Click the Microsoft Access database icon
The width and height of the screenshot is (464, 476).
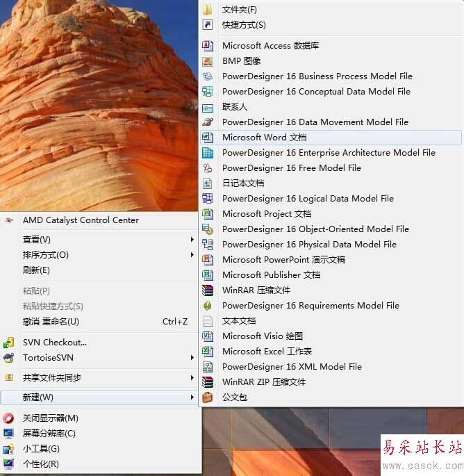click(x=208, y=46)
